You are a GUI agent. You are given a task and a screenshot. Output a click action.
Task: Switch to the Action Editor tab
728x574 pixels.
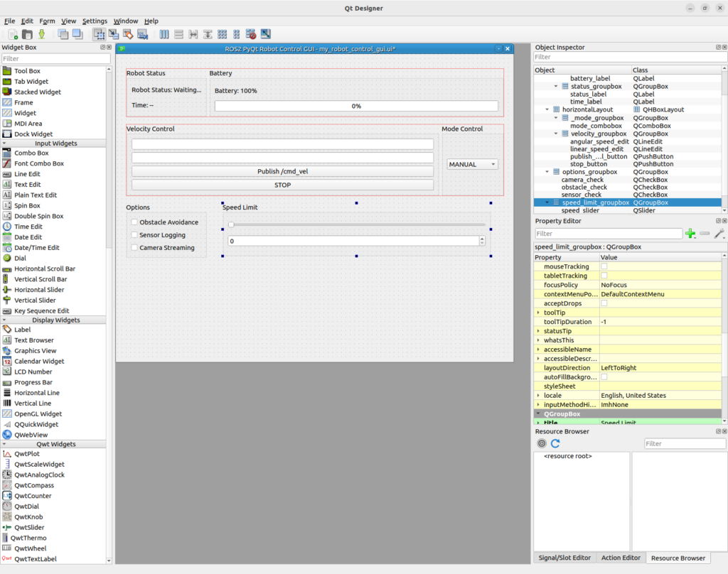point(620,558)
